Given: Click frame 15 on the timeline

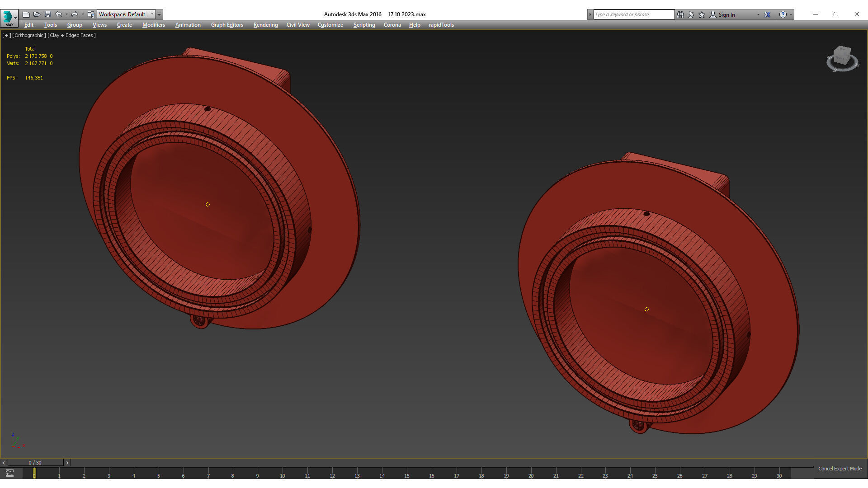Looking at the screenshot, I should coord(407,475).
